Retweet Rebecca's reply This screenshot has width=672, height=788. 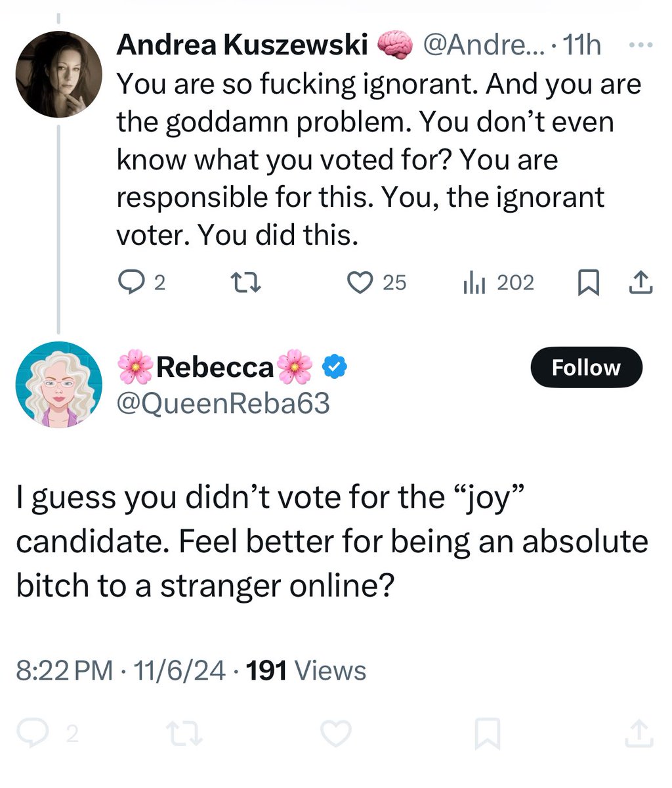tap(185, 733)
